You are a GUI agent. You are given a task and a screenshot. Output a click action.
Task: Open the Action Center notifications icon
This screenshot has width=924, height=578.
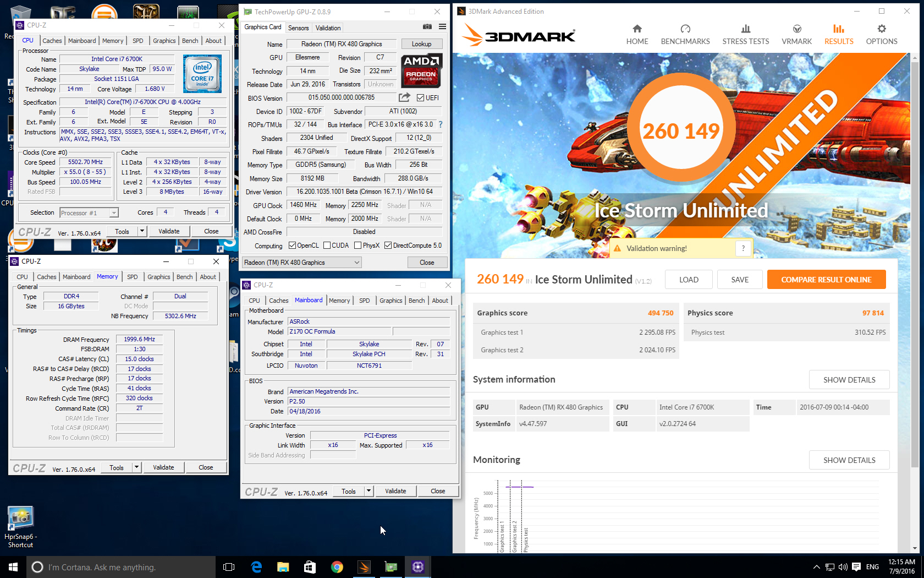tap(856, 567)
